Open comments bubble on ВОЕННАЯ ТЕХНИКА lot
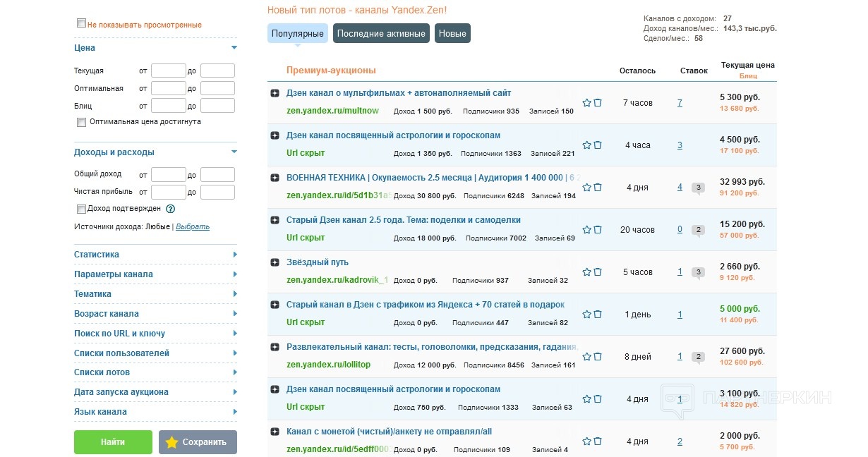This screenshot has height=457, width=868. click(698, 188)
